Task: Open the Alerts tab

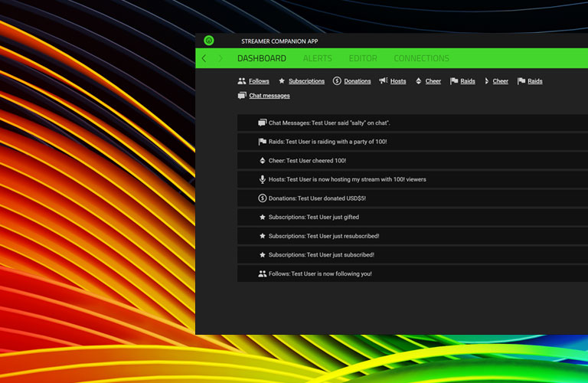Action: coord(317,58)
